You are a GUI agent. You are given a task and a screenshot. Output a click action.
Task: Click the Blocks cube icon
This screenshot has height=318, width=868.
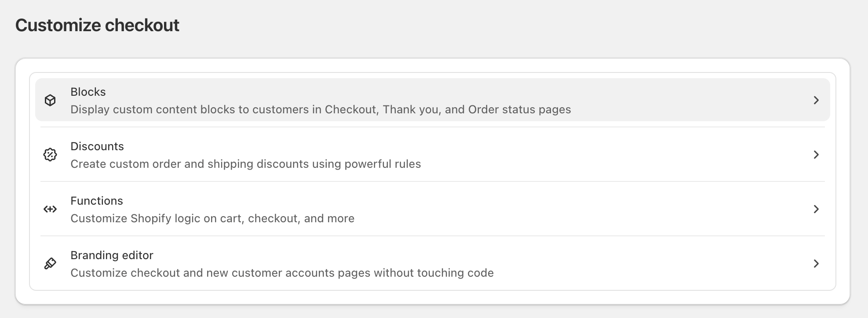[51, 101]
